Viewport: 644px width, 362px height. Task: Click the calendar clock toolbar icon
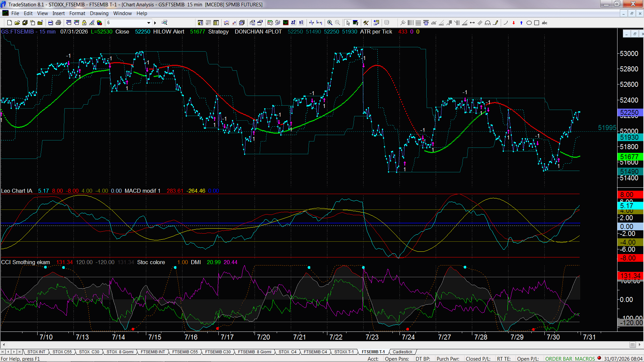[x=270, y=23]
